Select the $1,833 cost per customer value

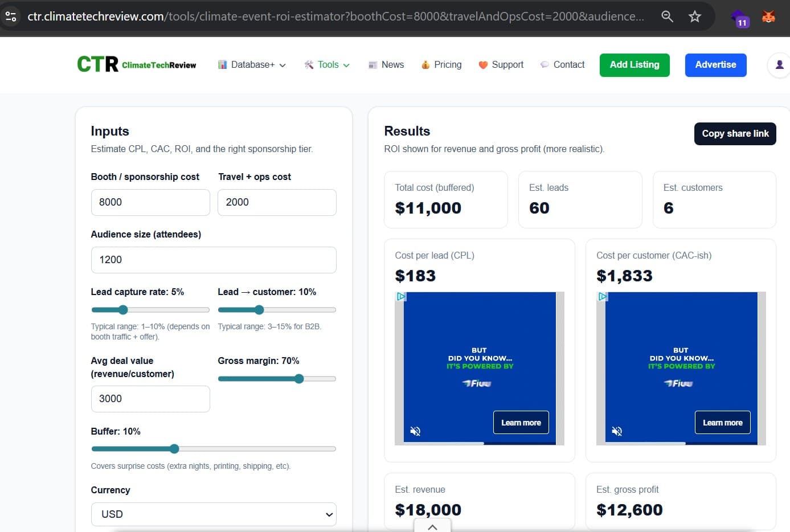(624, 276)
